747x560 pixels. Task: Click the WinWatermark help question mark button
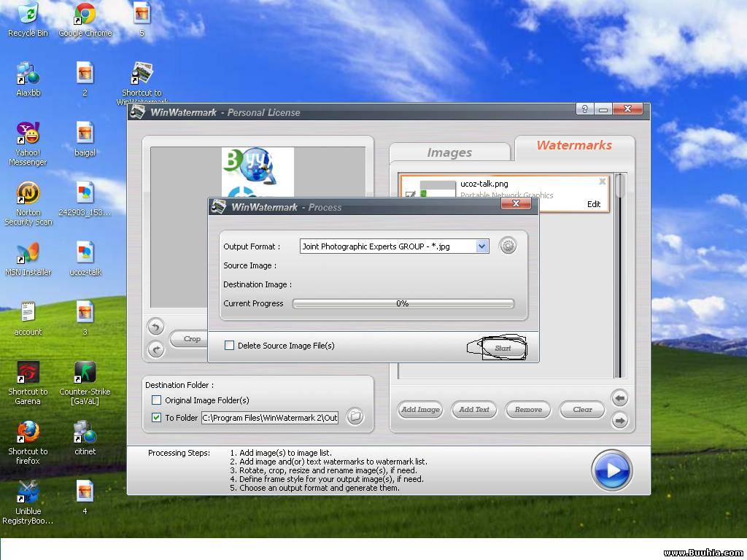(x=584, y=109)
